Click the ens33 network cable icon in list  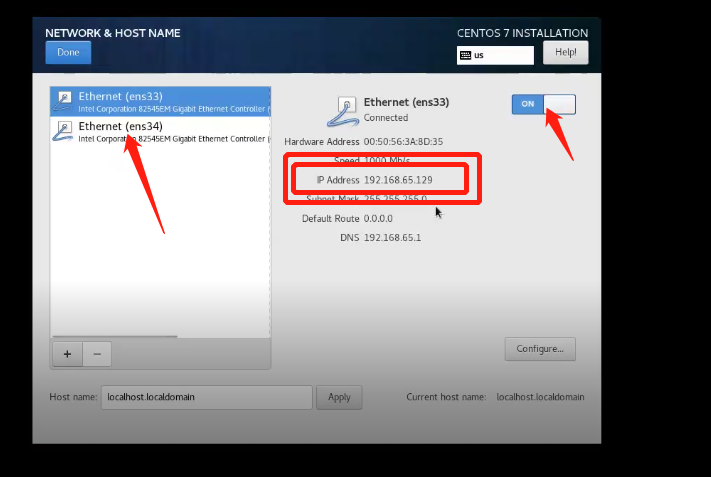tap(63, 101)
